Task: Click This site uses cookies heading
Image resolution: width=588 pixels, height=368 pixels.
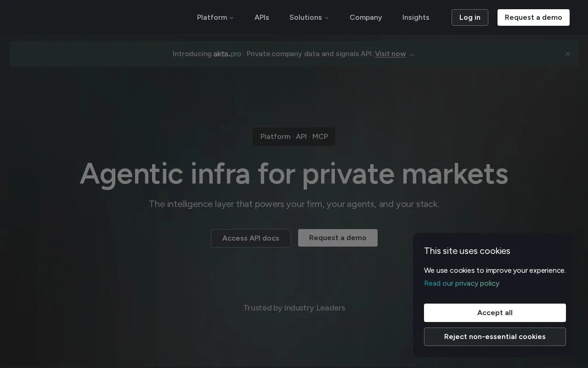Action: (467, 251)
